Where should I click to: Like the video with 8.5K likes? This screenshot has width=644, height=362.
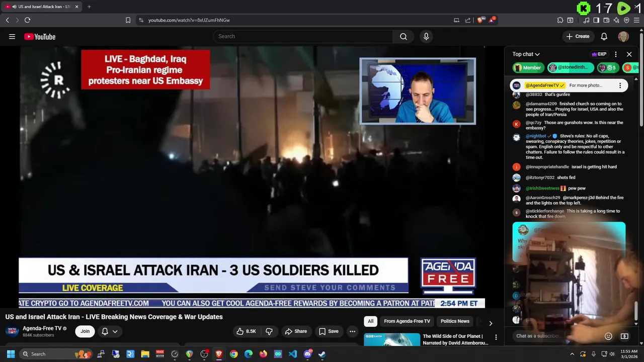point(247,331)
